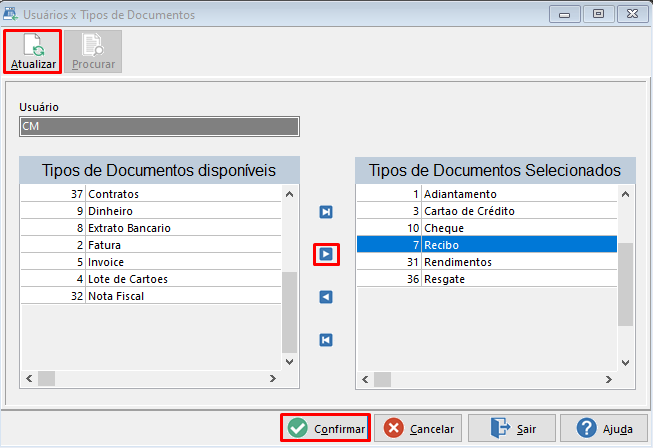Click the Tipos de Documentos Selecionados header
653x448 pixels.
click(495, 170)
